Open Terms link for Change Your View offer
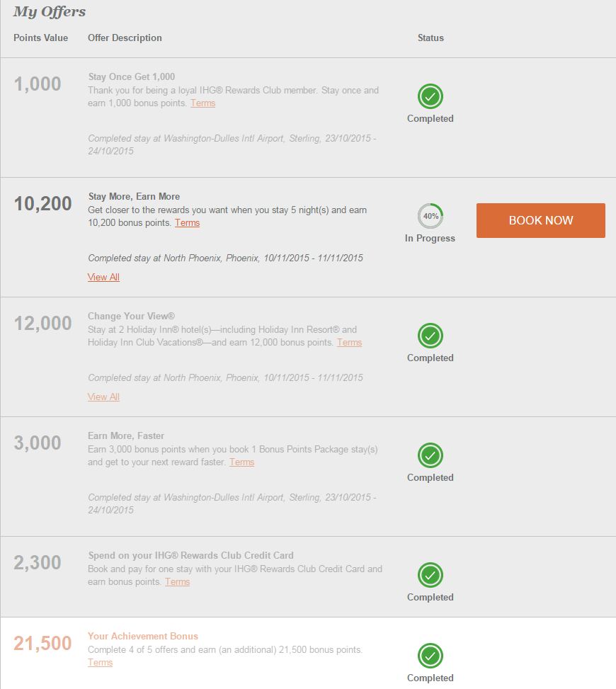The width and height of the screenshot is (616, 689). 349,343
